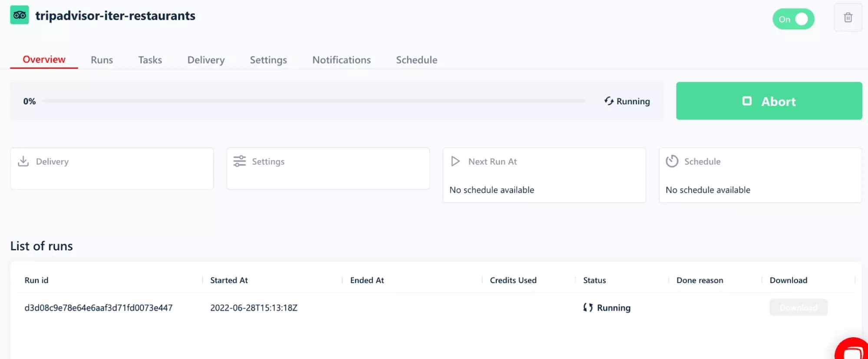
Task: Click the Running label beside the progress bar
Action: tap(633, 101)
